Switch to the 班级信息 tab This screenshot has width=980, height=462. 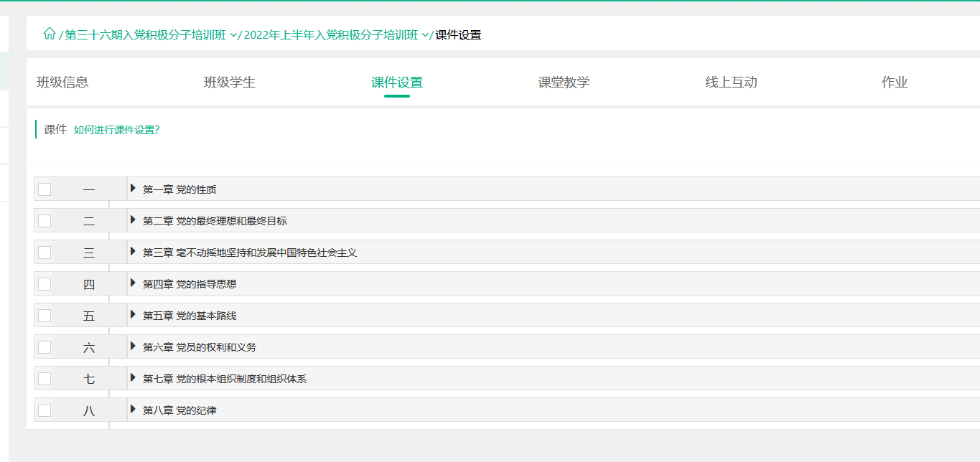pos(62,82)
